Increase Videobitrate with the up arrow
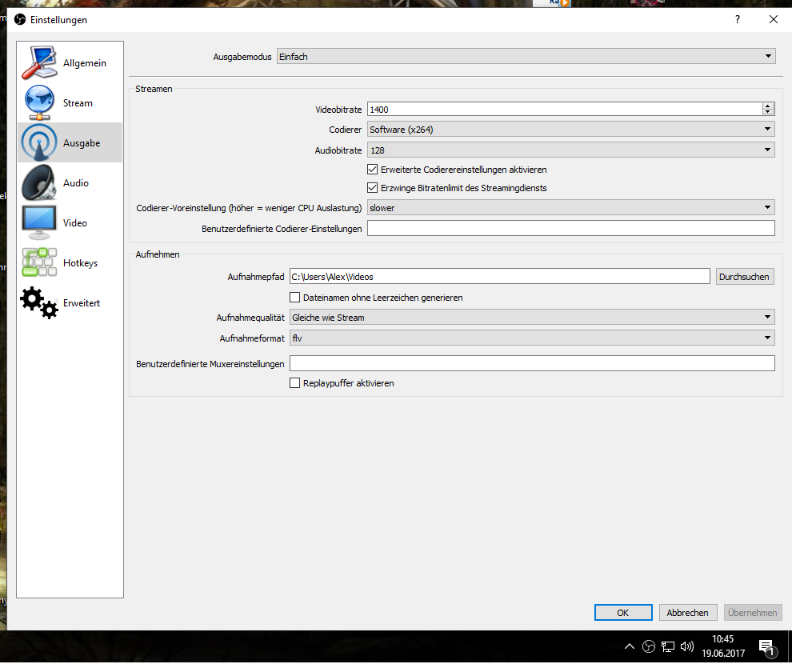 [768, 106]
